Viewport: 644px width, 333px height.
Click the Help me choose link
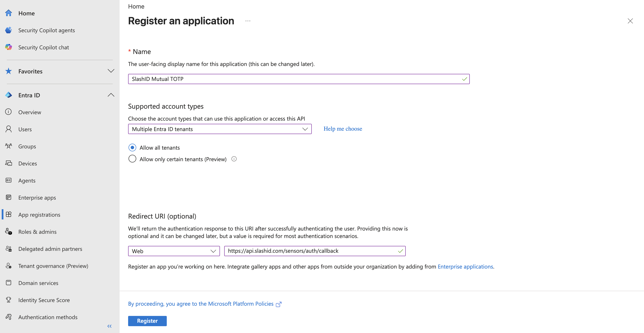pos(342,129)
